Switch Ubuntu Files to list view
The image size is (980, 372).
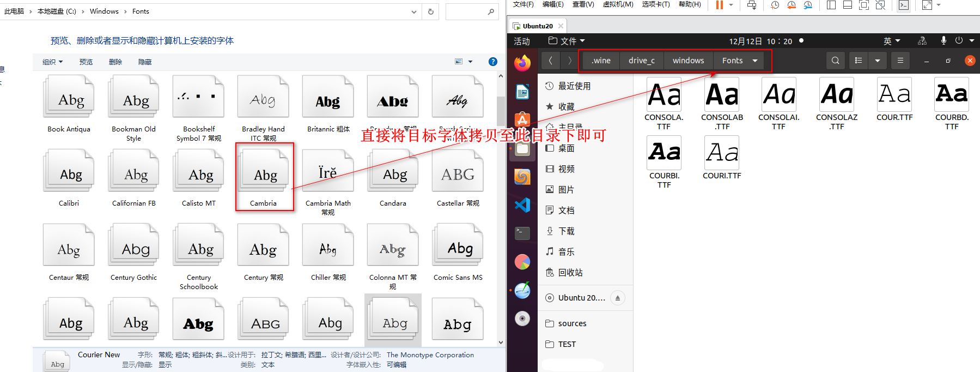[859, 61]
